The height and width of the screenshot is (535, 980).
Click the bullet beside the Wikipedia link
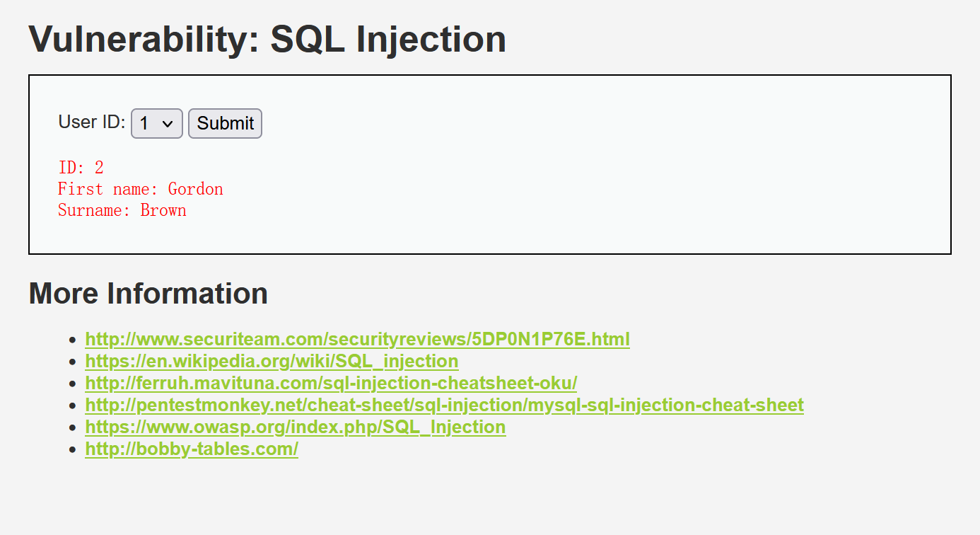pyautogui.click(x=71, y=362)
